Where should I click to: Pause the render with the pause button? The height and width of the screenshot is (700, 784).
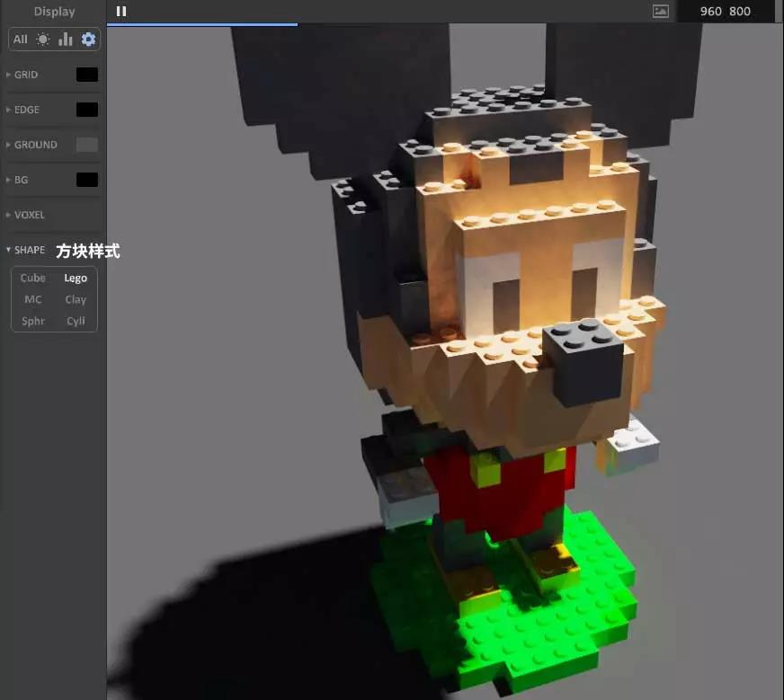point(121,11)
